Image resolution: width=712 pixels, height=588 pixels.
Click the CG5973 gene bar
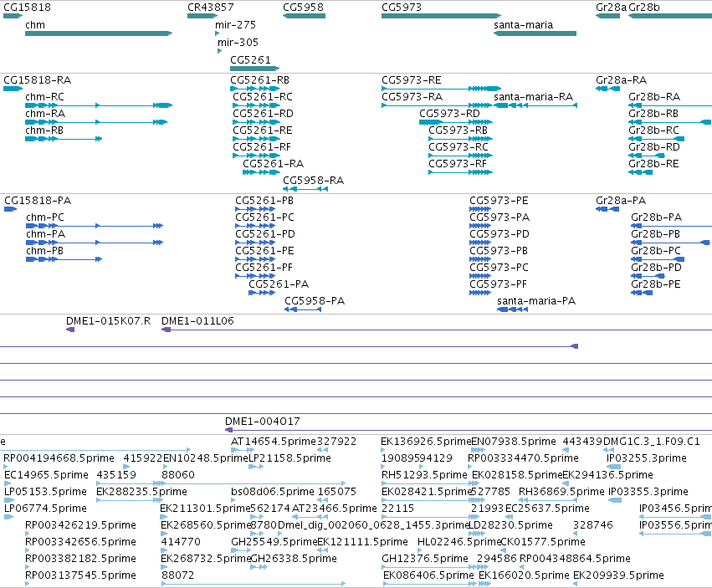pos(442,16)
